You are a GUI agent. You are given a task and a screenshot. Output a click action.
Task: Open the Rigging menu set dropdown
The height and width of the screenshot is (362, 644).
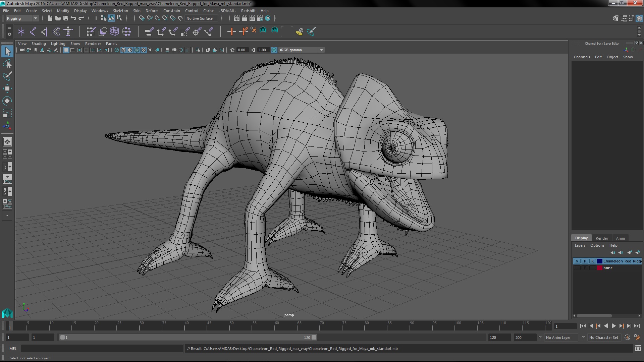coord(22,18)
